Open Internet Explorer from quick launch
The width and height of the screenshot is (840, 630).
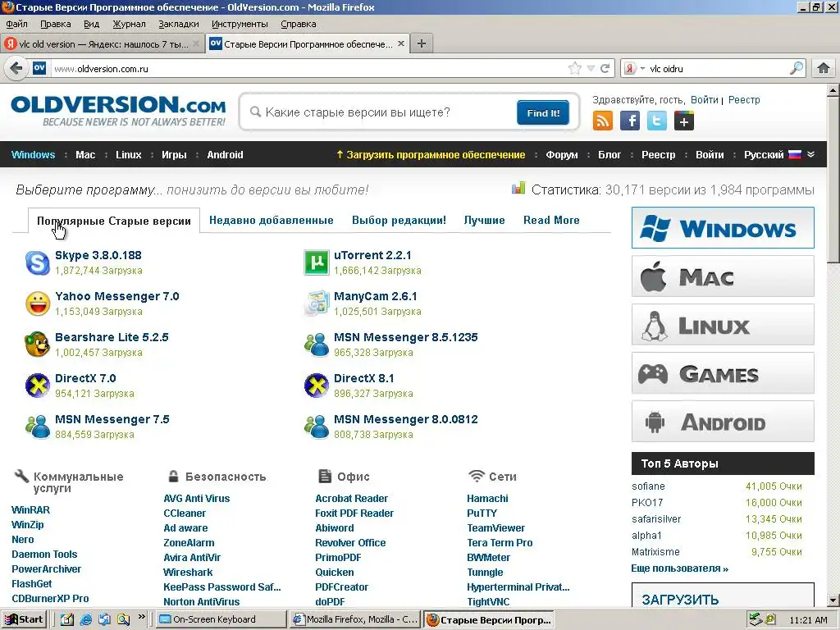click(x=85, y=619)
